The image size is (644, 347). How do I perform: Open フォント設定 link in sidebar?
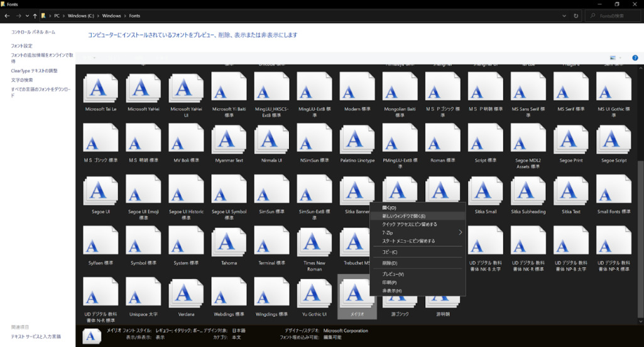coord(21,46)
